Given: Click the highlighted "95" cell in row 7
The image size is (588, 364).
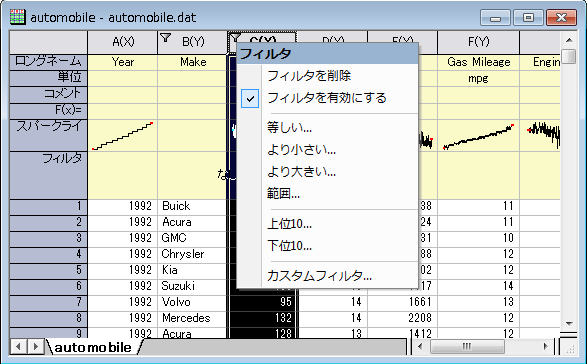Looking at the screenshot, I should coord(262,302).
